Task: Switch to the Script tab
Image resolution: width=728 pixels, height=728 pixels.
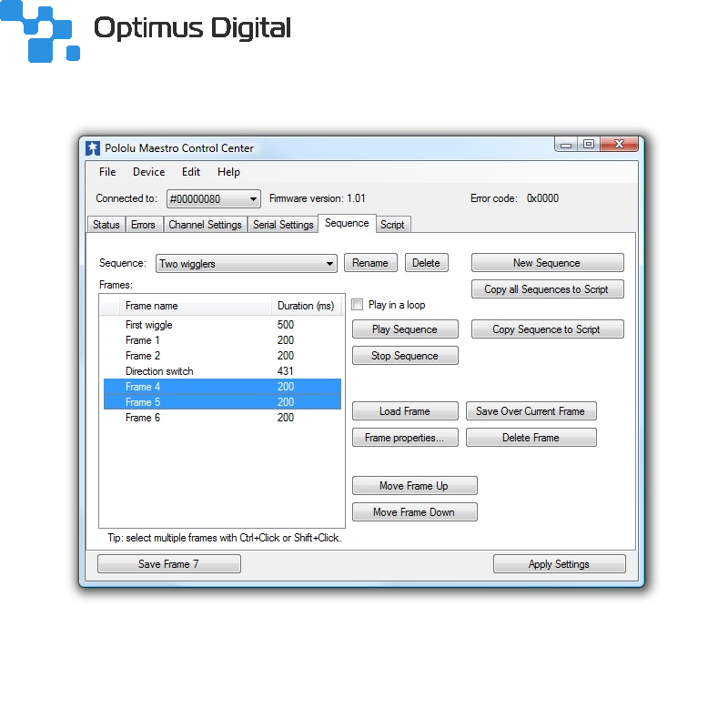Action: tap(392, 225)
